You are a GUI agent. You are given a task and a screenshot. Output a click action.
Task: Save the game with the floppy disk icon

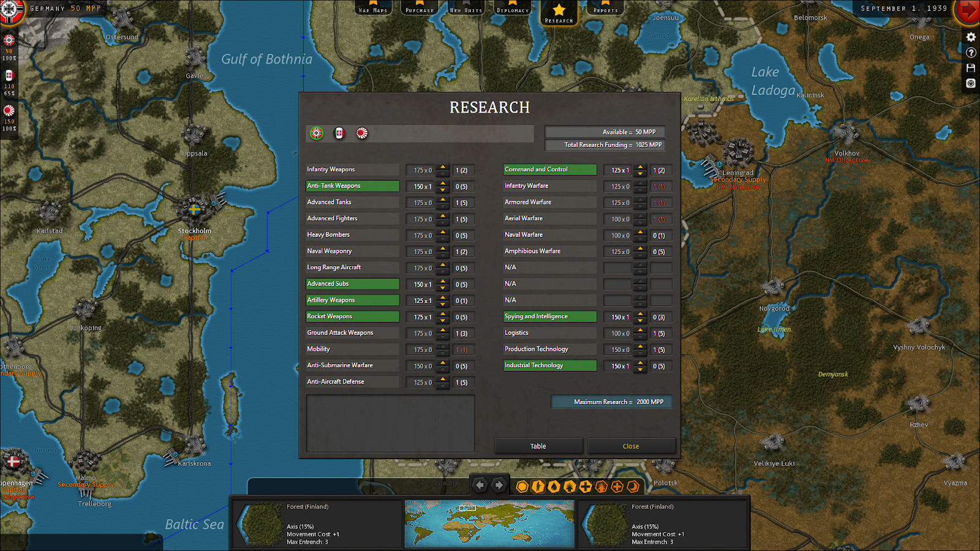click(x=971, y=67)
